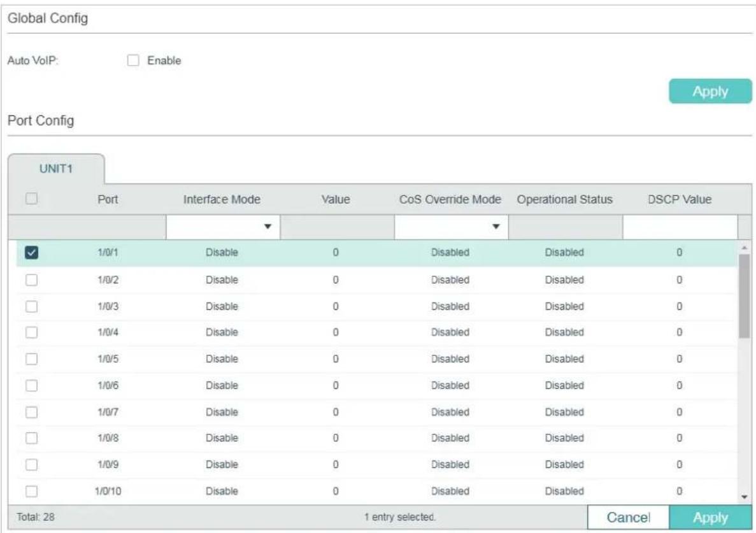Check the port 1/0/7 checkbox

[x=31, y=412]
